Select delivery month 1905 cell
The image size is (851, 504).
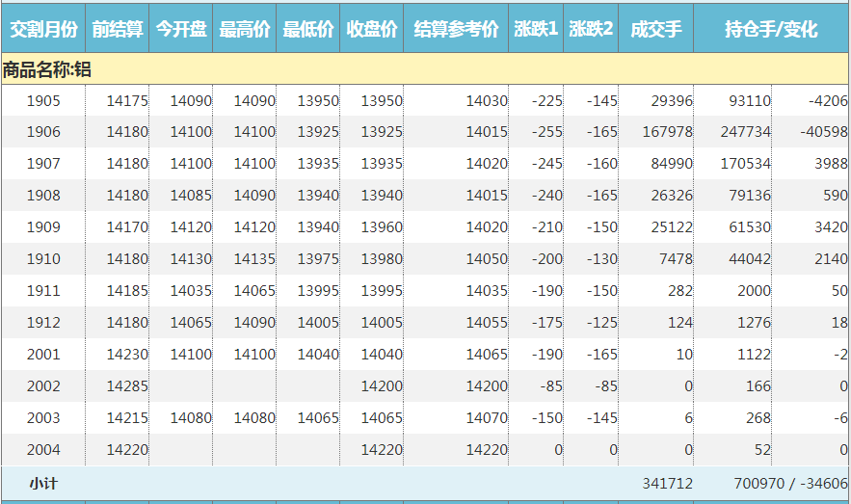point(42,101)
